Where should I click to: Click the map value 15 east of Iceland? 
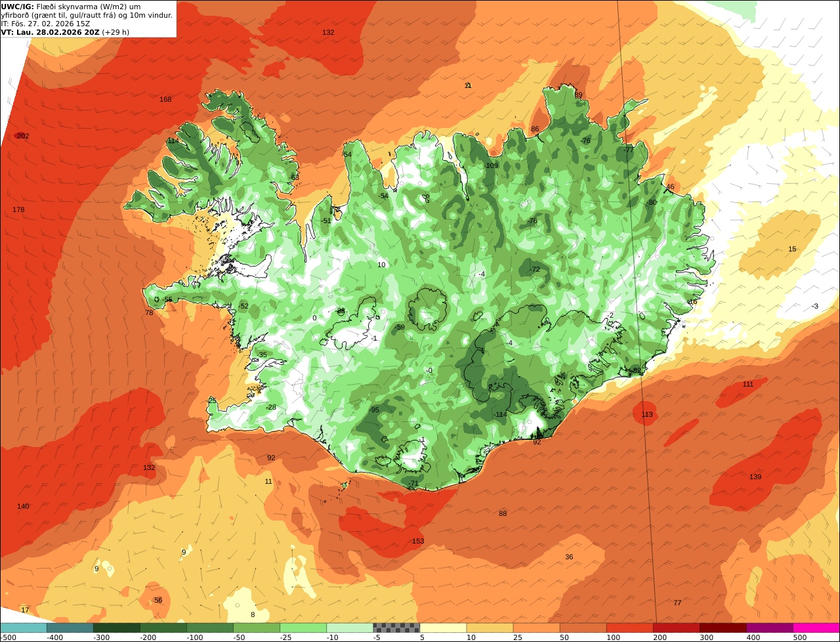[x=792, y=249]
